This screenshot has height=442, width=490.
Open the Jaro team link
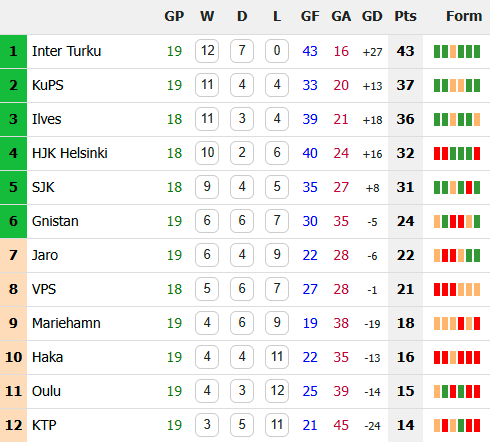(x=45, y=255)
